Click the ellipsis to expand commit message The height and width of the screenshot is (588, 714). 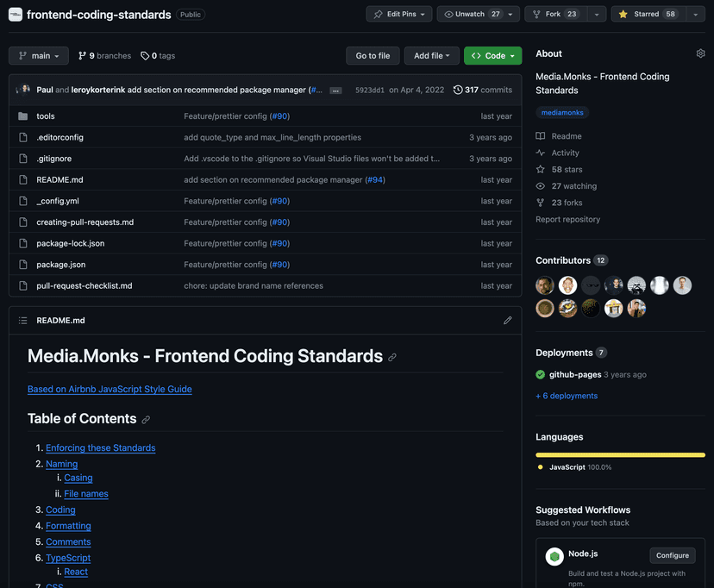pos(335,91)
